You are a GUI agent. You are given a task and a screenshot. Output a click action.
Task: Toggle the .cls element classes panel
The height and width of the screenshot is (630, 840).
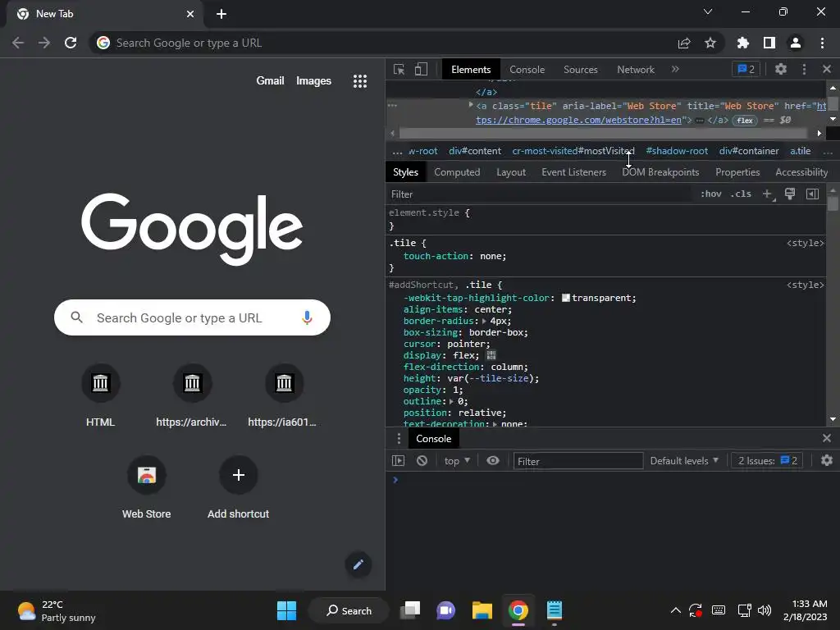[x=741, y=194]
